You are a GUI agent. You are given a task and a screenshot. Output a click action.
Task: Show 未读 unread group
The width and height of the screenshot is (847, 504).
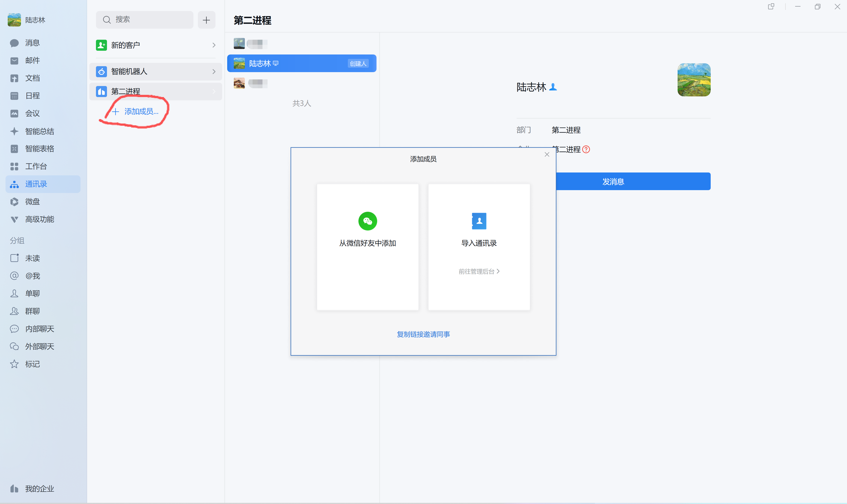click(x=43, y=258)
